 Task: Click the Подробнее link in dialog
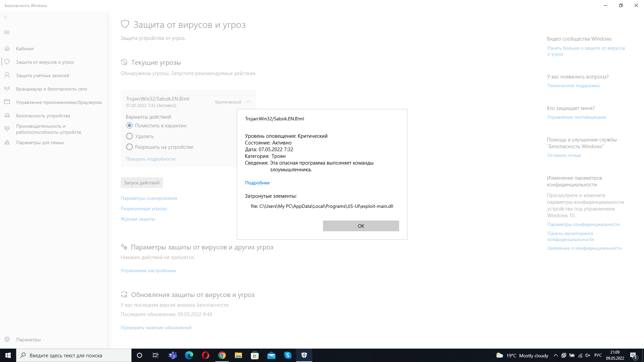(257, 183)
